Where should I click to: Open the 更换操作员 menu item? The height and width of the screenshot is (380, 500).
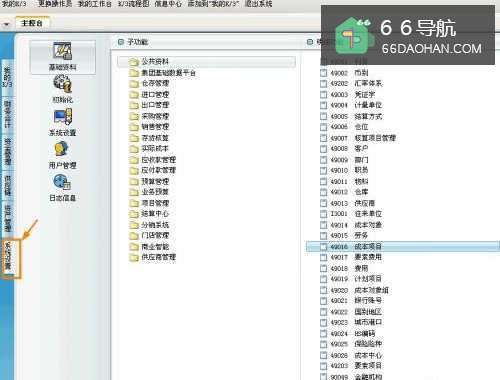pyautogui.click(x=55, y=4)
